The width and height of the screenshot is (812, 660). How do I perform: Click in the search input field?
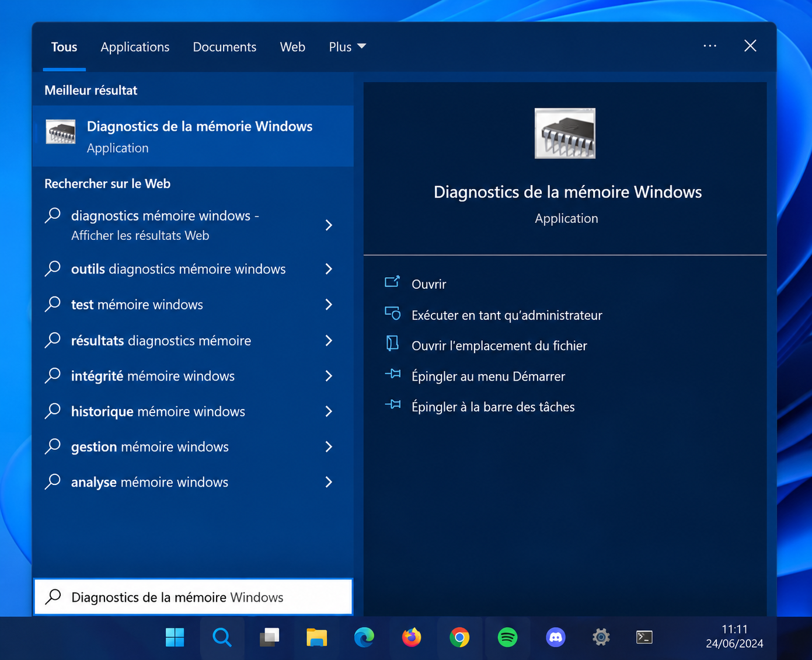click(193, 597)
